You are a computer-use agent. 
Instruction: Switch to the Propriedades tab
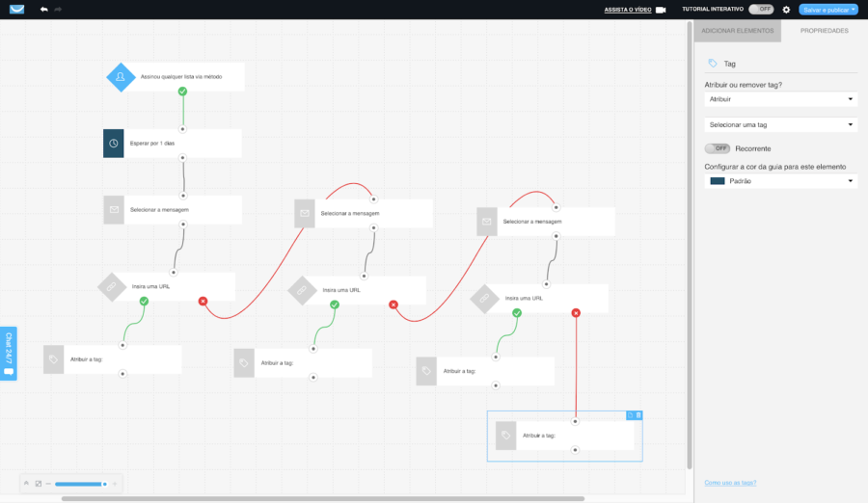click(x=824, y=31)
